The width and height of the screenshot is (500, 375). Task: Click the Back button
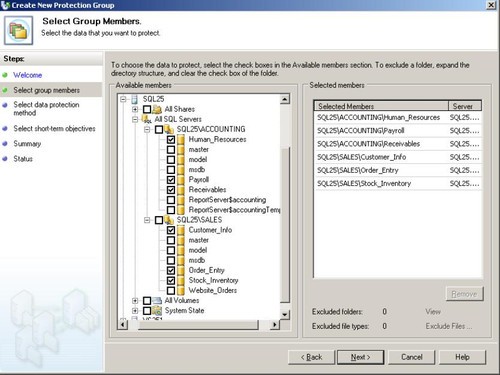coord(311,357)
